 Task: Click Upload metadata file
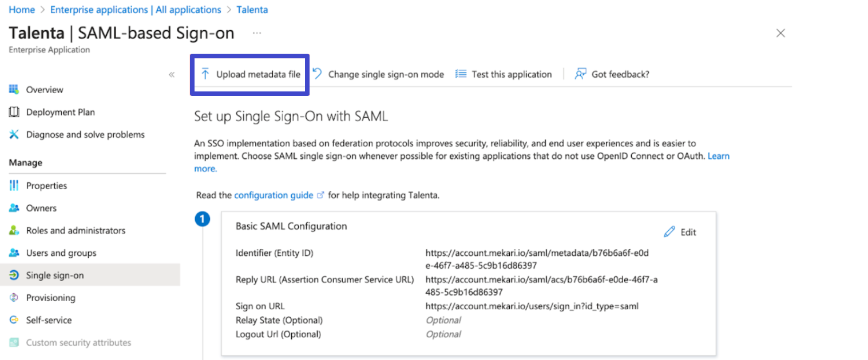click(x=251, y=74)
